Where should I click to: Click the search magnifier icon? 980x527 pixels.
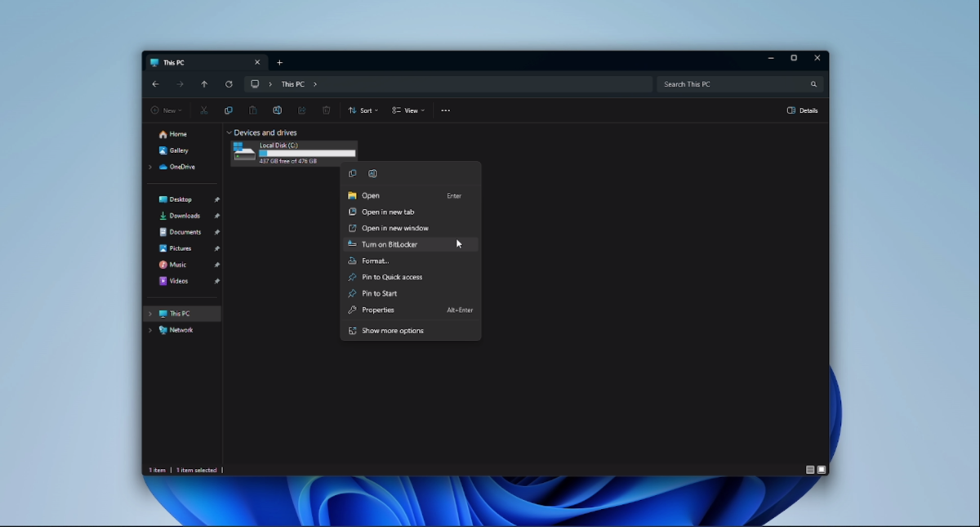pyautogui.click(x=813, y=84)
